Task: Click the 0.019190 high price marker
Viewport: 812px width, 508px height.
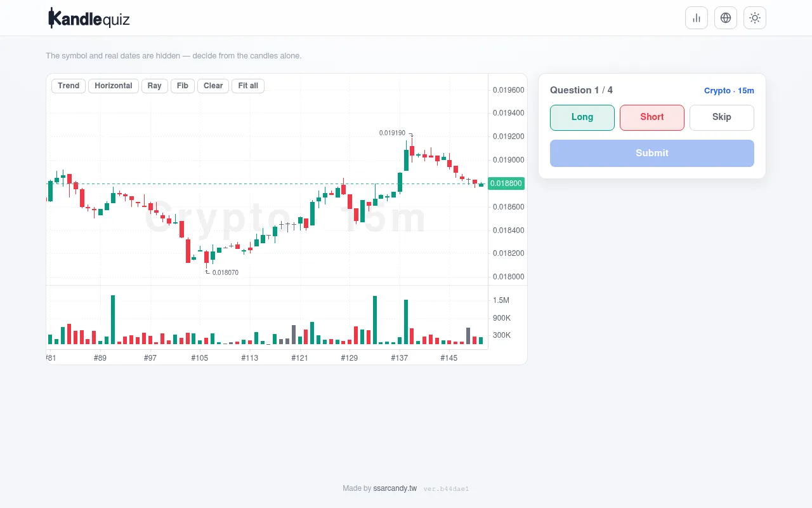Action: point(392,133)
